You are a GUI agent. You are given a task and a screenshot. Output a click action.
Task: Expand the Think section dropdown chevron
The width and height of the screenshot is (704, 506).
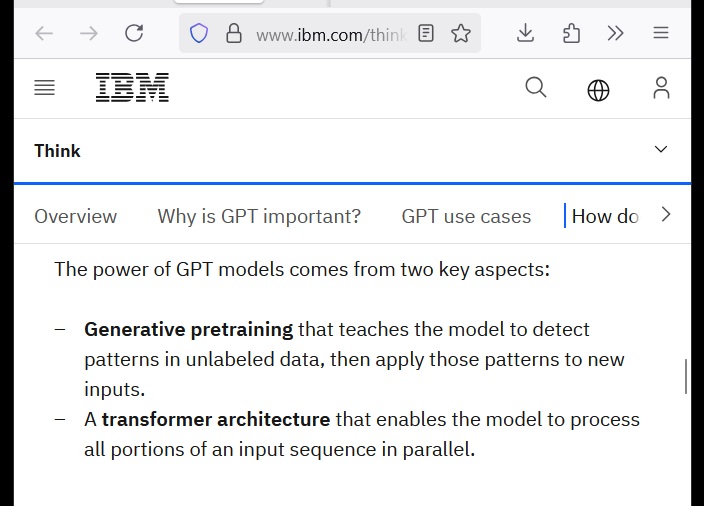[661, 150]
